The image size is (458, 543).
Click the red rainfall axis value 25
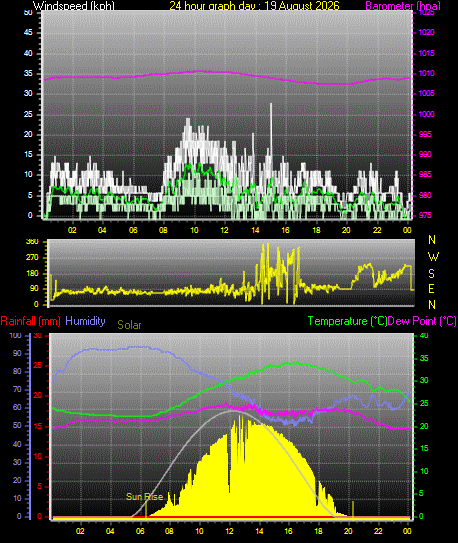pos(37,366)
